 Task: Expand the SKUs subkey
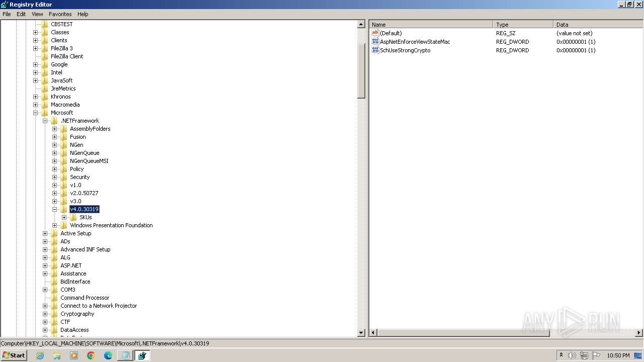tap(64, 217)
